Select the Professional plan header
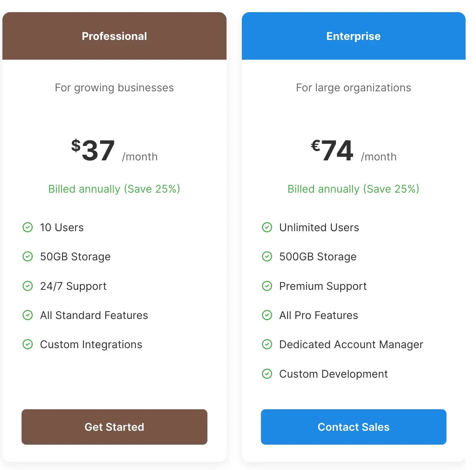Viewport: 476px width, 470px height. pyautogui.click(x=114, y=36)
